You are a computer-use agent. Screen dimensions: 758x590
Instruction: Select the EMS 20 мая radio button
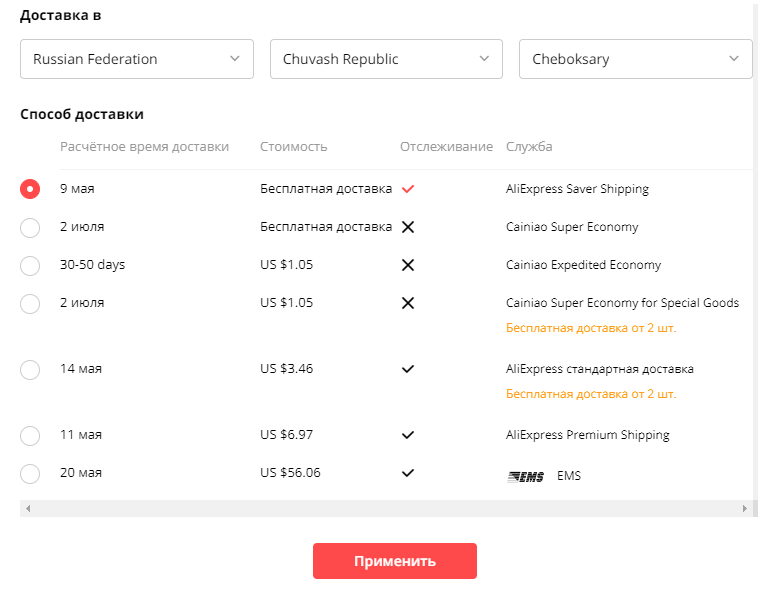pyautogui.click(x=30, y=473)
